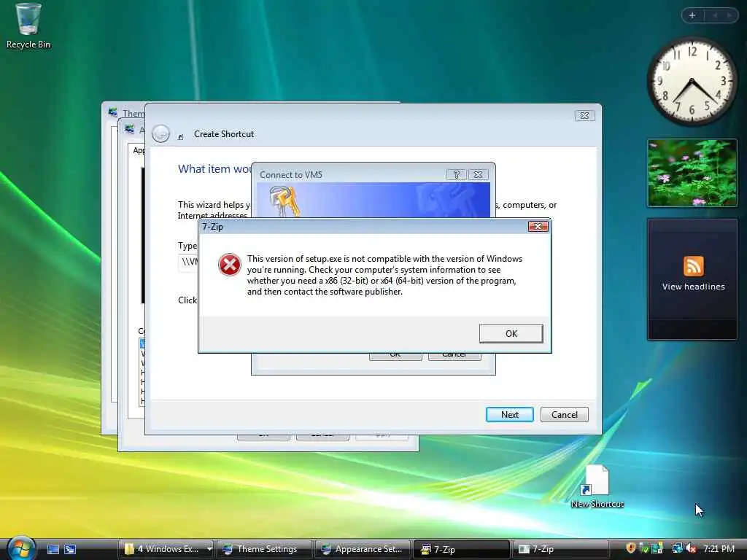Screen dimensions: 747x560
Task: Click the slideshow flower picture gadget
Action: (x=692, y=173)
